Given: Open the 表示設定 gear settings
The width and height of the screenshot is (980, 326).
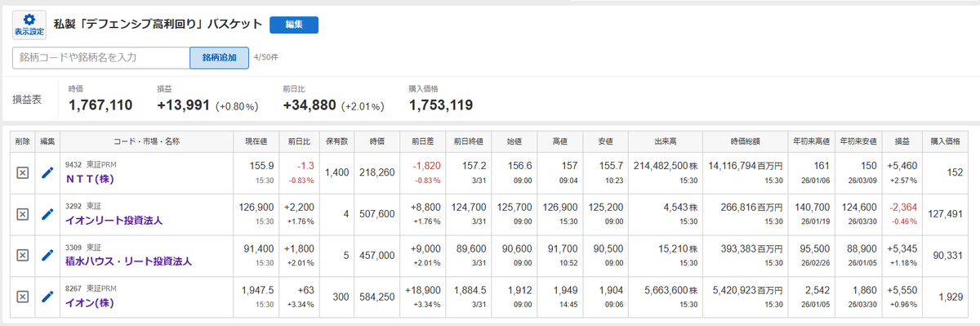Looking at the screenshot, I should pos(29,25).
